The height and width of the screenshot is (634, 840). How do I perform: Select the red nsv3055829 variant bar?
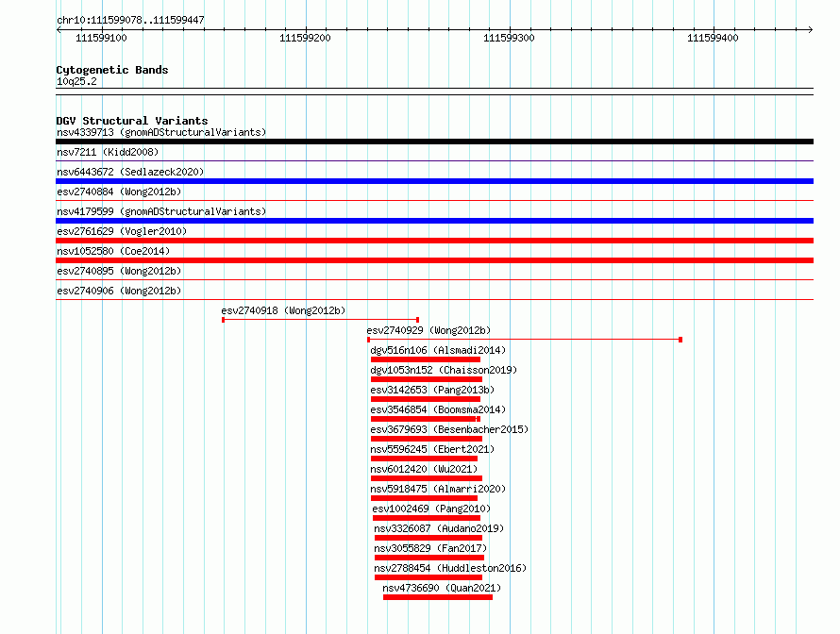[429, 558]
